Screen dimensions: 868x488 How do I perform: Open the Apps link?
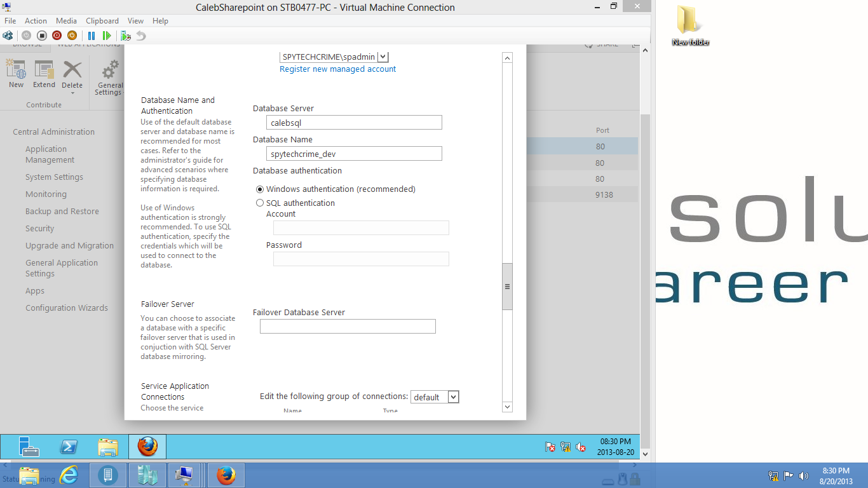(x=35, y=291)
